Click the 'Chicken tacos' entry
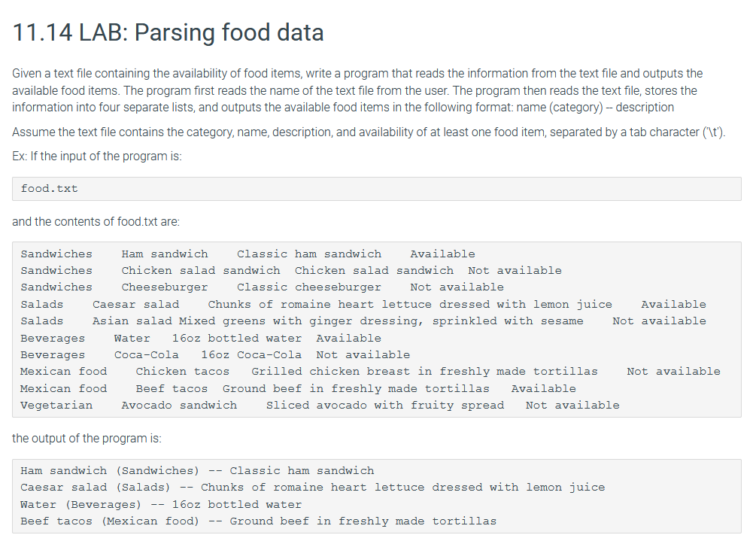 pyautogui.click(x=182, y=371)
